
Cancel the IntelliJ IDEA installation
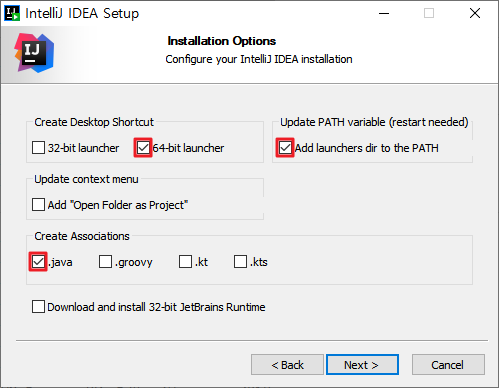448,365
